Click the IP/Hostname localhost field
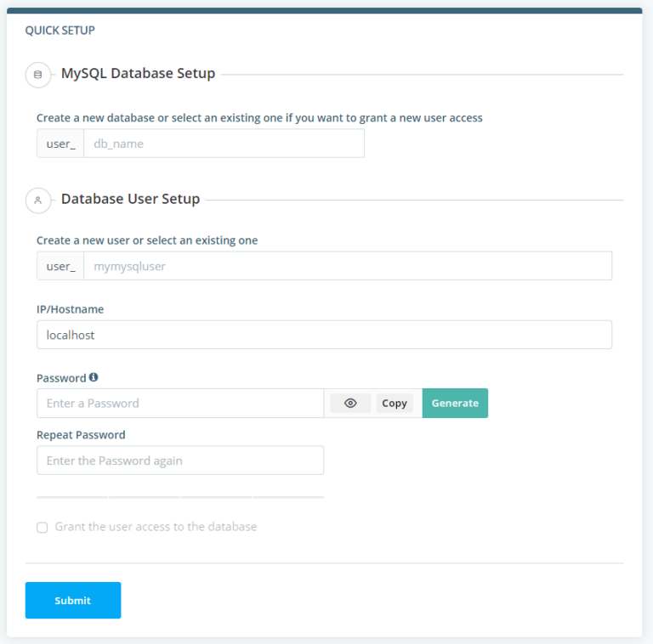653x644 pixels. pyautogui.click(x=325, y=335)
